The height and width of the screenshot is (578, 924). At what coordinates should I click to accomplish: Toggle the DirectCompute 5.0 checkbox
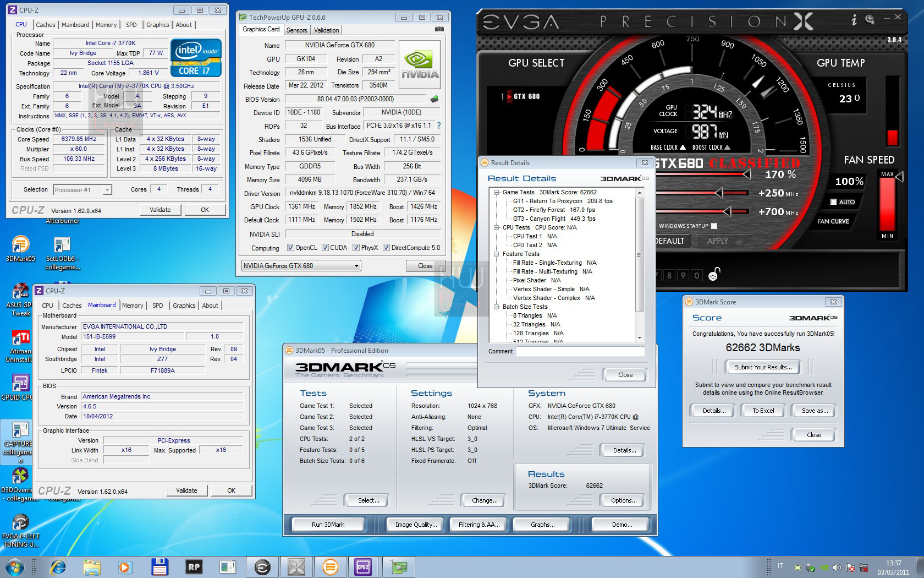click(x=386, y=248)
